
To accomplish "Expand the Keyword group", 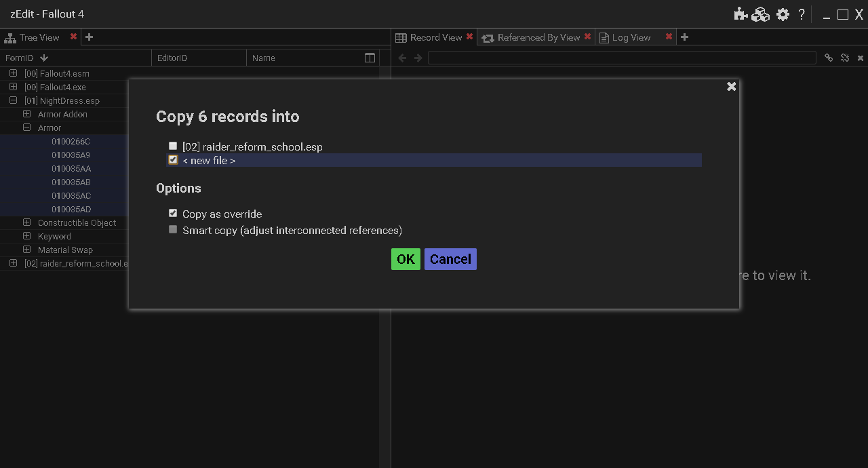I will (27, 236).
